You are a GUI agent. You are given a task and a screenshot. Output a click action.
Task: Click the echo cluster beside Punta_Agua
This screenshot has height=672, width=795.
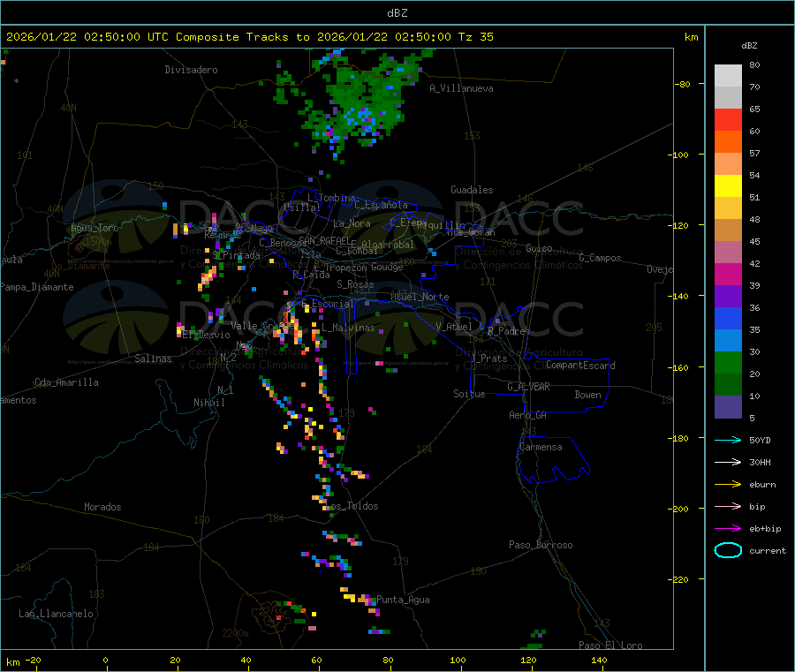(x=360, y=599)
